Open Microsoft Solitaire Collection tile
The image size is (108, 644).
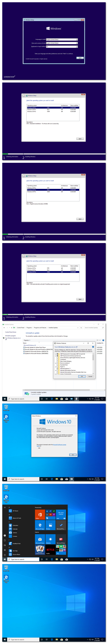click(40, 550)
